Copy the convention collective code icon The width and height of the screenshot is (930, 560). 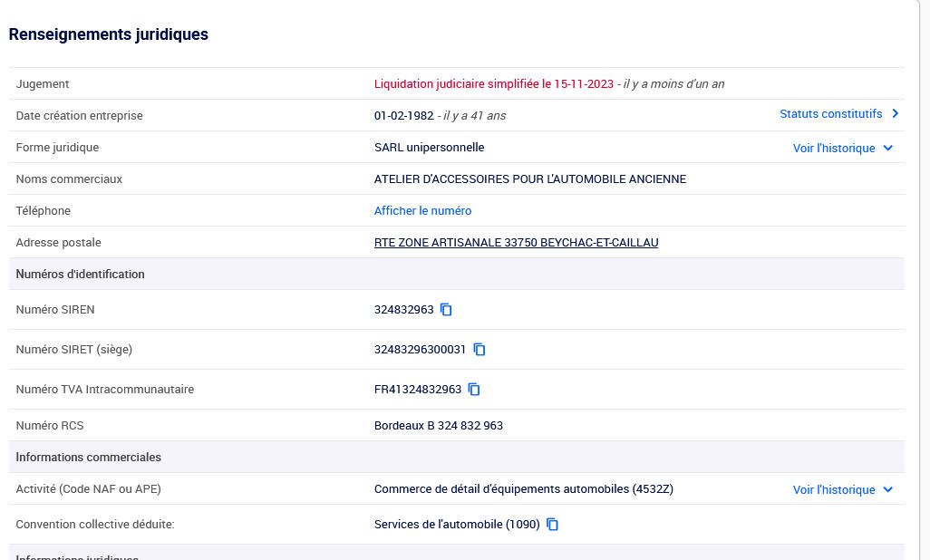[x=552, y=525]
